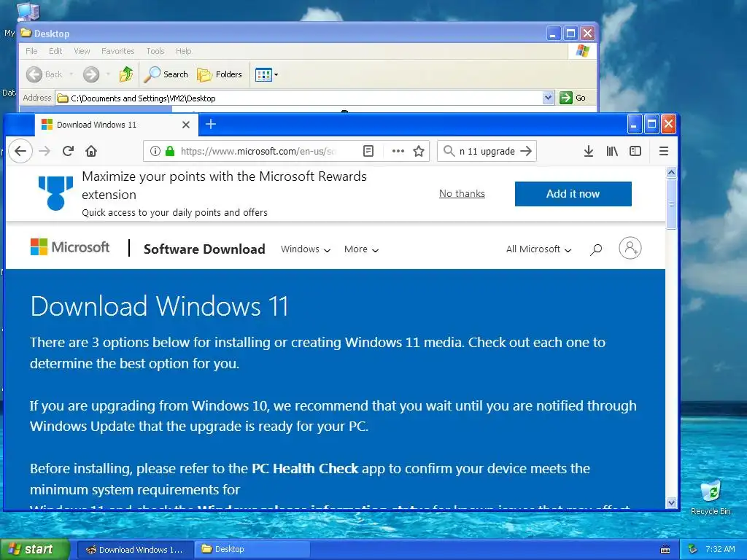
Task: Click the Microsoft Rewards medal icon
Action: (55, 192)
